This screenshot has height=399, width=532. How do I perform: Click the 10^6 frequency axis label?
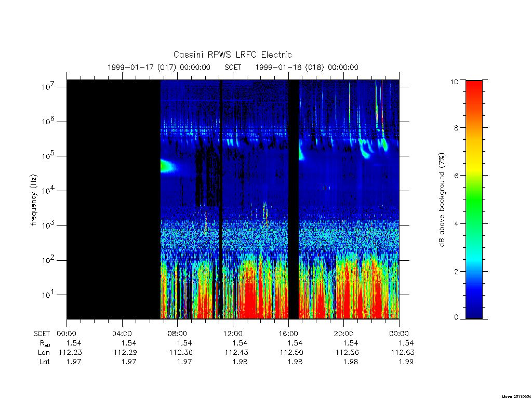pos(49,121)
